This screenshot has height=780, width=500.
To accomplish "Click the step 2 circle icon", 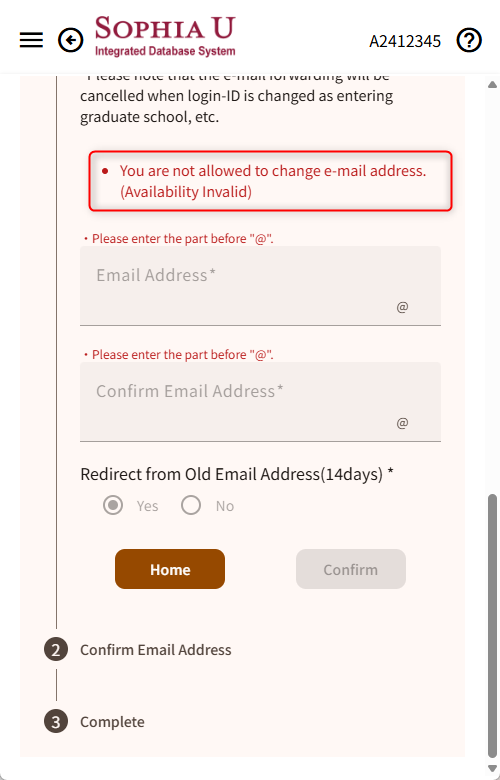I will click(56, 650).
